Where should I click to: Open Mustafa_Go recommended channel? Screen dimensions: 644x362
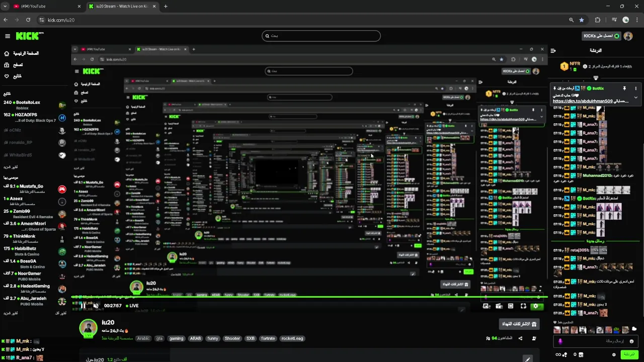click(34, 189)
